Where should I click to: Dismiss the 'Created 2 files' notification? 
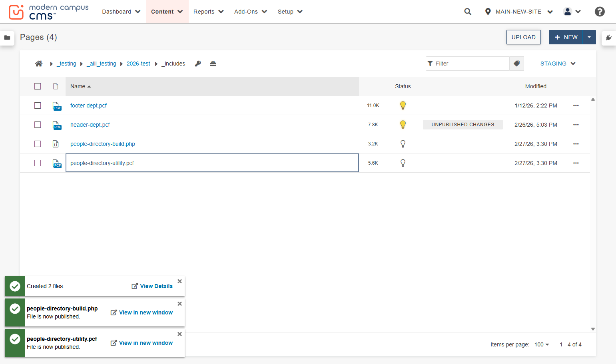179,281
